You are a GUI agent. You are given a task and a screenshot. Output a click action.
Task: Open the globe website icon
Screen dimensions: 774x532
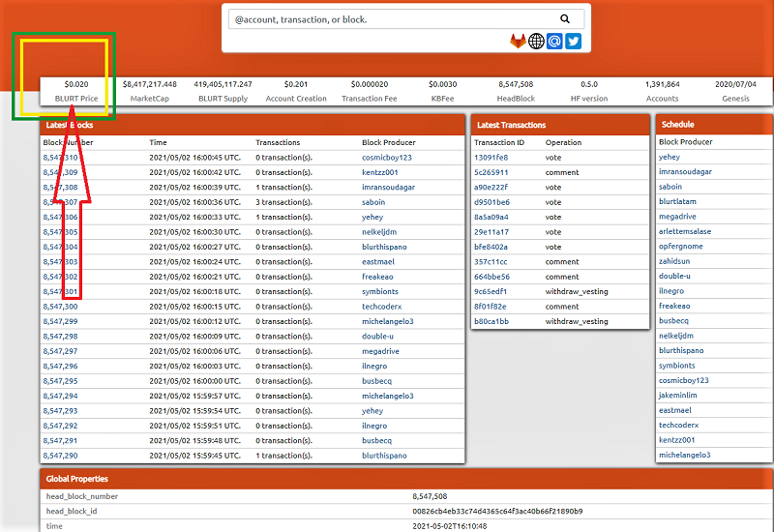(x=536, y=41)
